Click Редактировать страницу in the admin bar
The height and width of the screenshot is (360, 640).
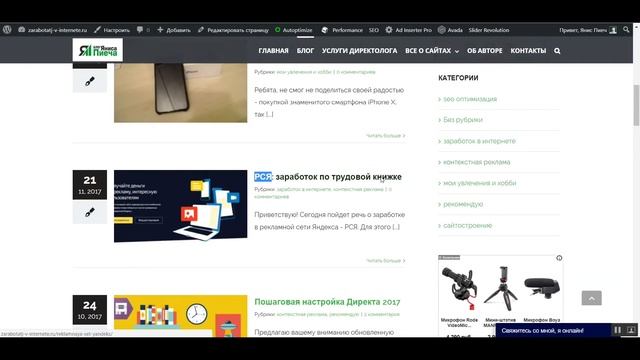(233, 30)
